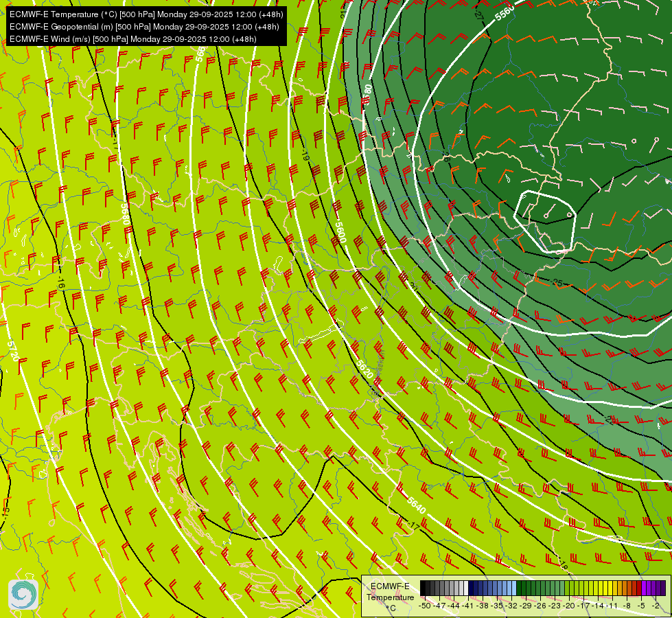Click the -19 isotherm label
The width and height of the screenshot is (672, 618).
[x=305, y=154]
